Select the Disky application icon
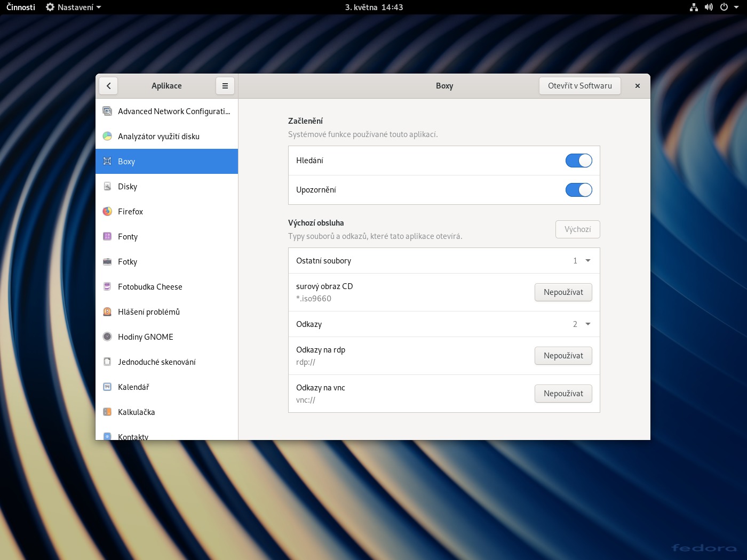This screenshot has width=747, height=560. point(107,187)
